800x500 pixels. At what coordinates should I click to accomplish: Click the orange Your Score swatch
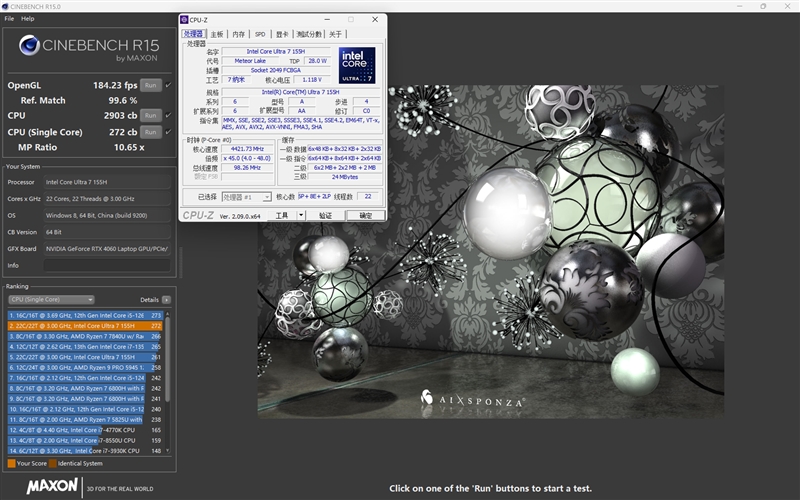tap(11, 463)
